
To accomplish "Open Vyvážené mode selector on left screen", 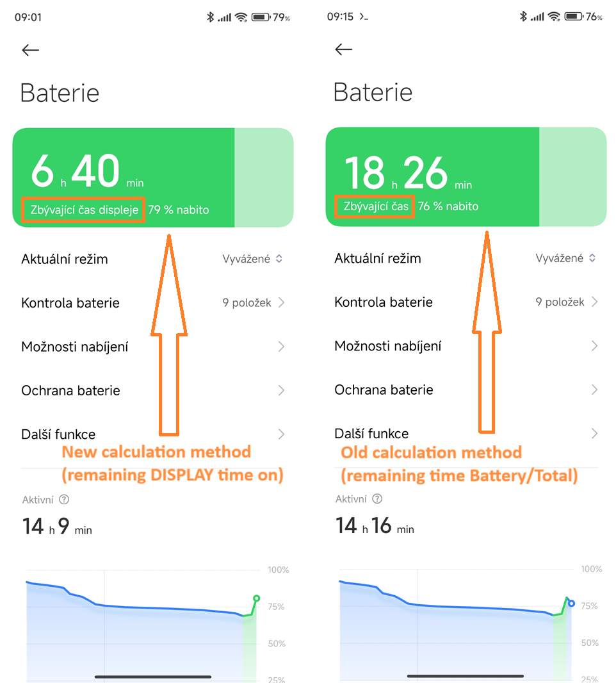I will [x=252, y=259].
